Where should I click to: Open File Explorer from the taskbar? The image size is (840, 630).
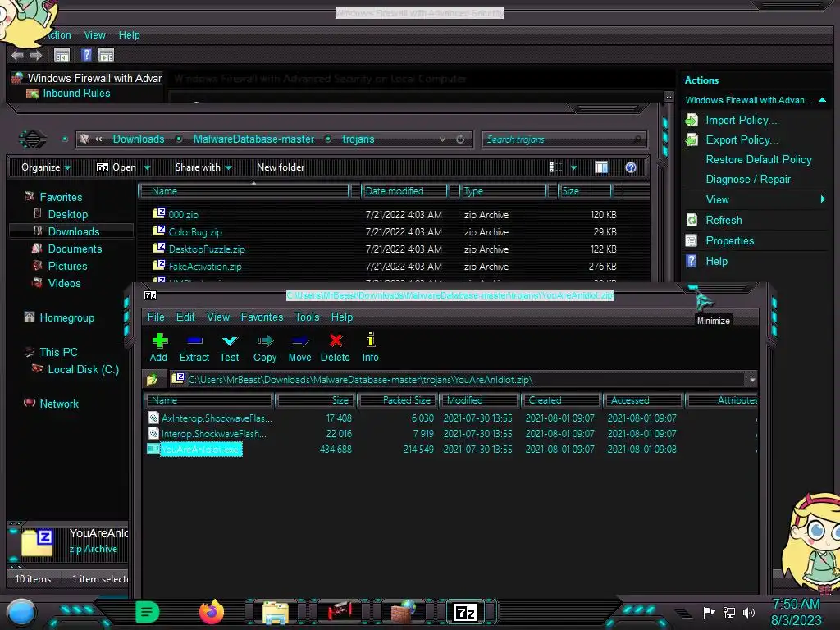click(276, 613)
